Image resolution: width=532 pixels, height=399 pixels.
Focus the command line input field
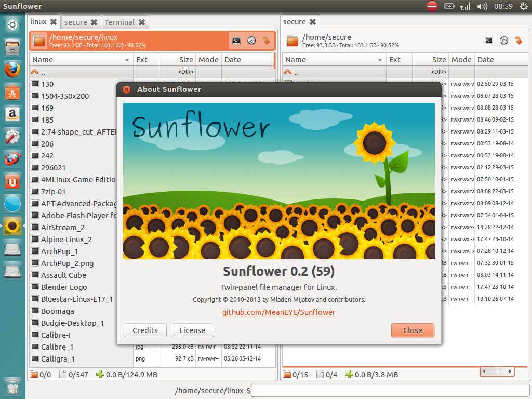click(390, 391)
